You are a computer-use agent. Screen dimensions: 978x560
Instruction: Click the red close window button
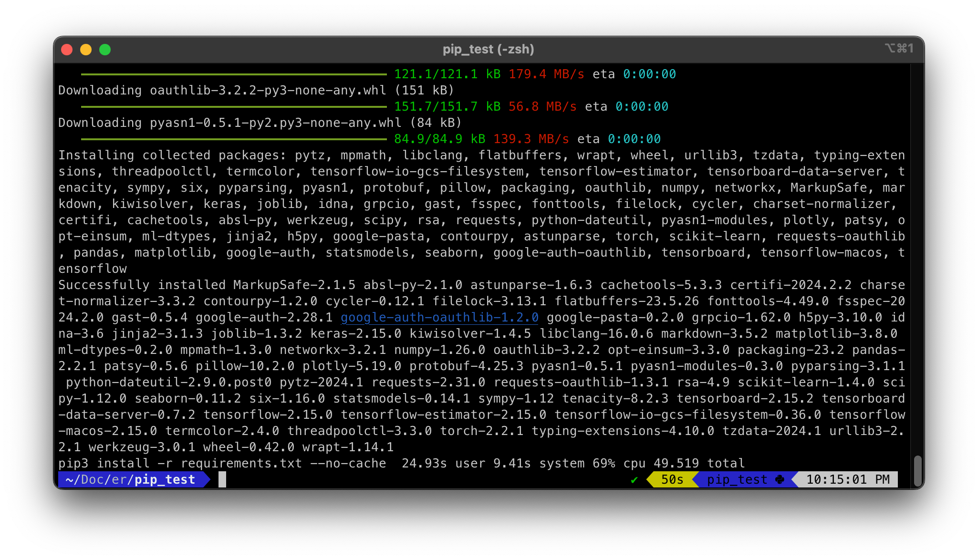(x=67, y=50)
